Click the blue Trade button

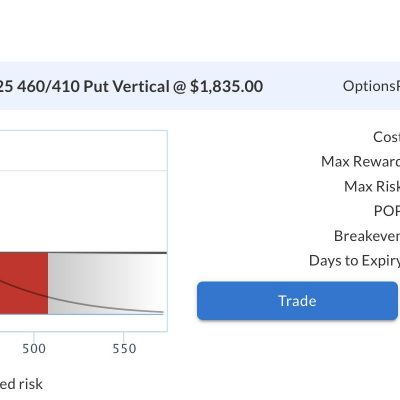click(x=297, y=301)
